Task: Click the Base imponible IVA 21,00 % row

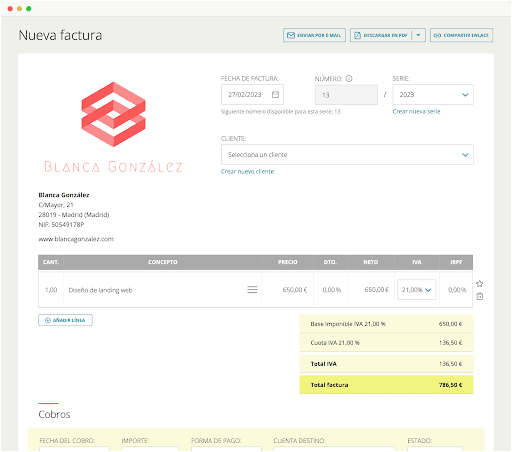Action: coord(386,324)
